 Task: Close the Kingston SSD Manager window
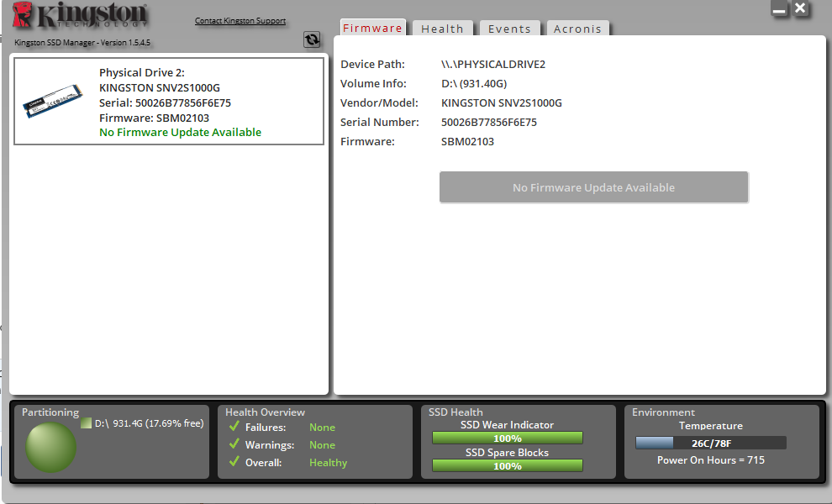tap(800, 8)
